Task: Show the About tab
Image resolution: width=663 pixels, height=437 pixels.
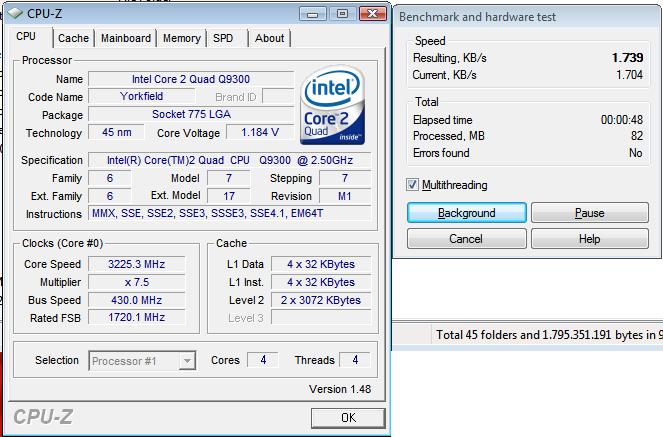Action: point(269,38)
